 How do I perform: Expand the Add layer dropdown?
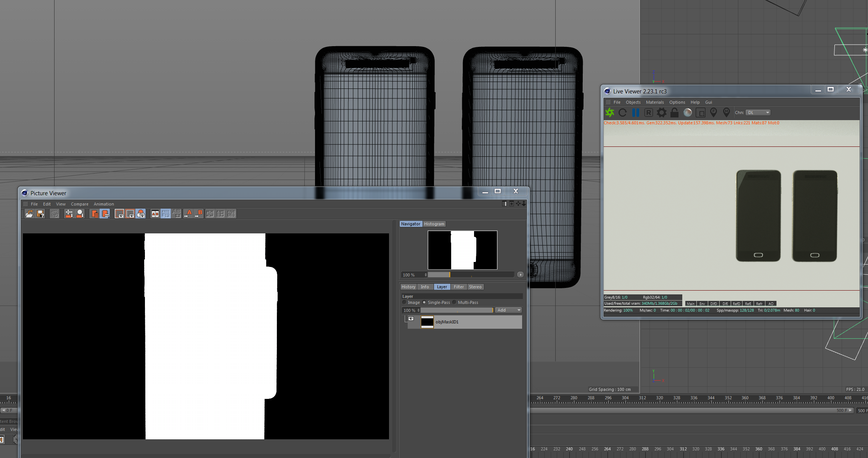tap(508, 310)
